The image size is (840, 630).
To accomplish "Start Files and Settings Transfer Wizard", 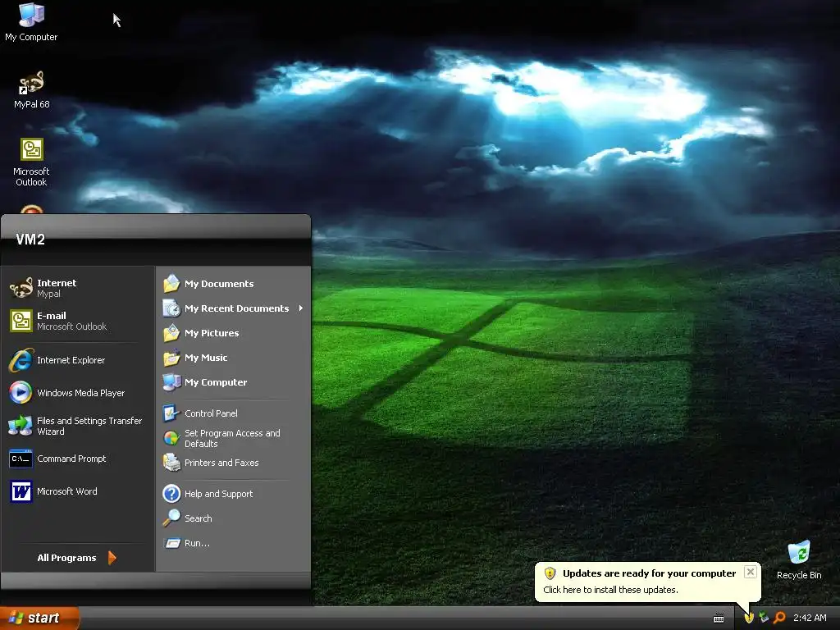I will click(x=78, y=426).
